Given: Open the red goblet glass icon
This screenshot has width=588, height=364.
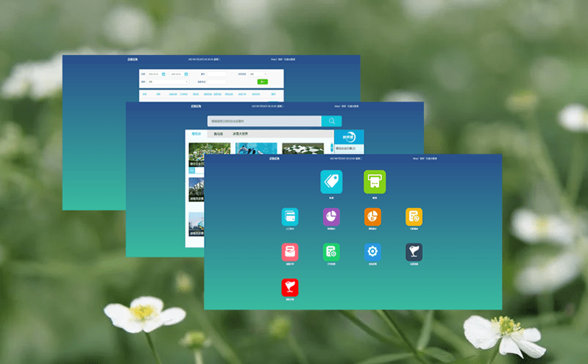Looking at the screenshot, I should [x=290, y=288].
